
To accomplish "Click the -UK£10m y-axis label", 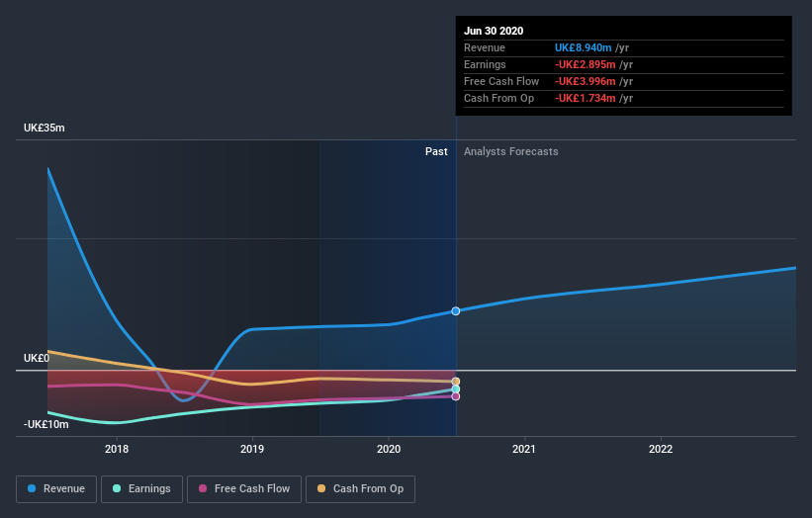I will (46, 424).
